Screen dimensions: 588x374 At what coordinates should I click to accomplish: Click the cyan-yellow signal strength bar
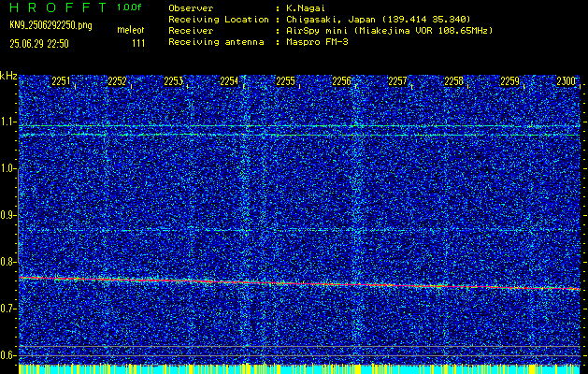(x=299, y=368)
